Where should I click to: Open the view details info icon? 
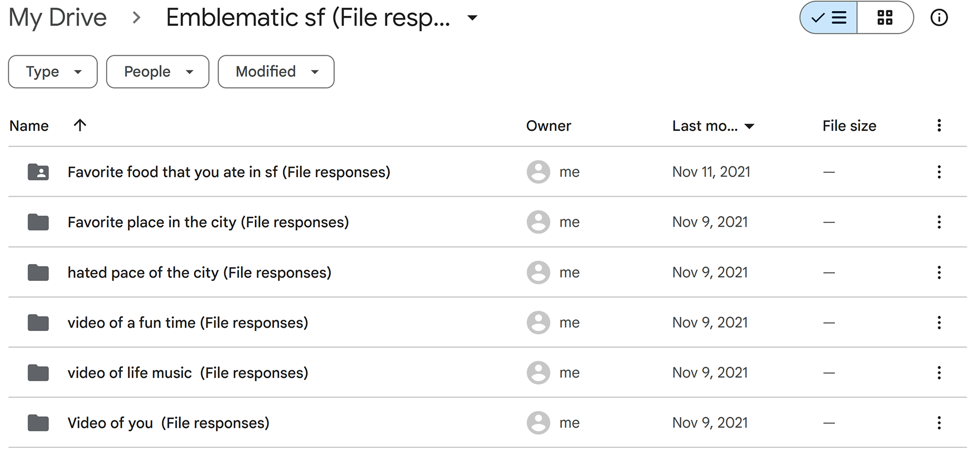coord(939,18)
